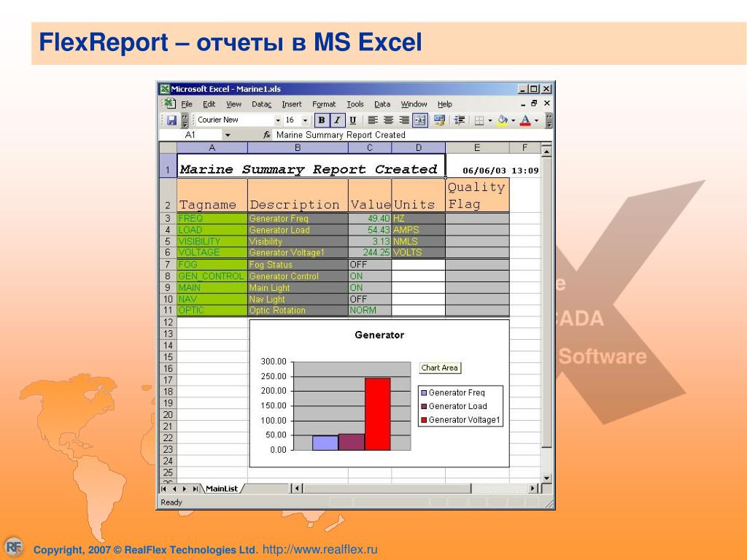Select column B header
The width and height of the screenshot is (747, 560).
coord(298,147)
